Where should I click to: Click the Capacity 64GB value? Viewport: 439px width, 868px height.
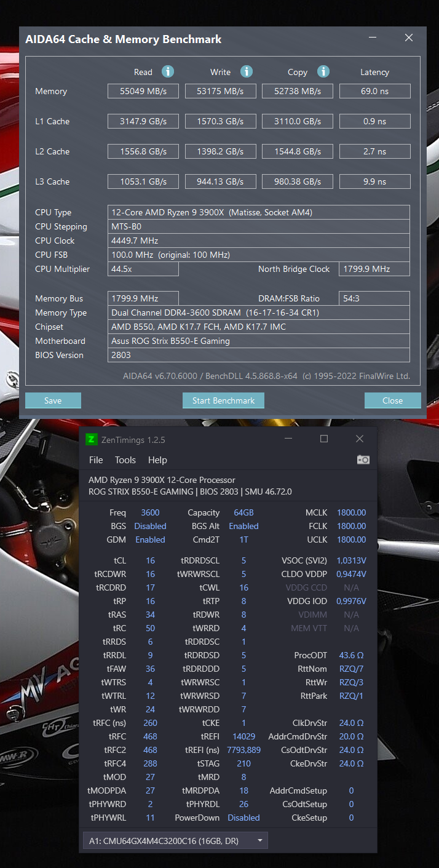click(x=243, y=512)
